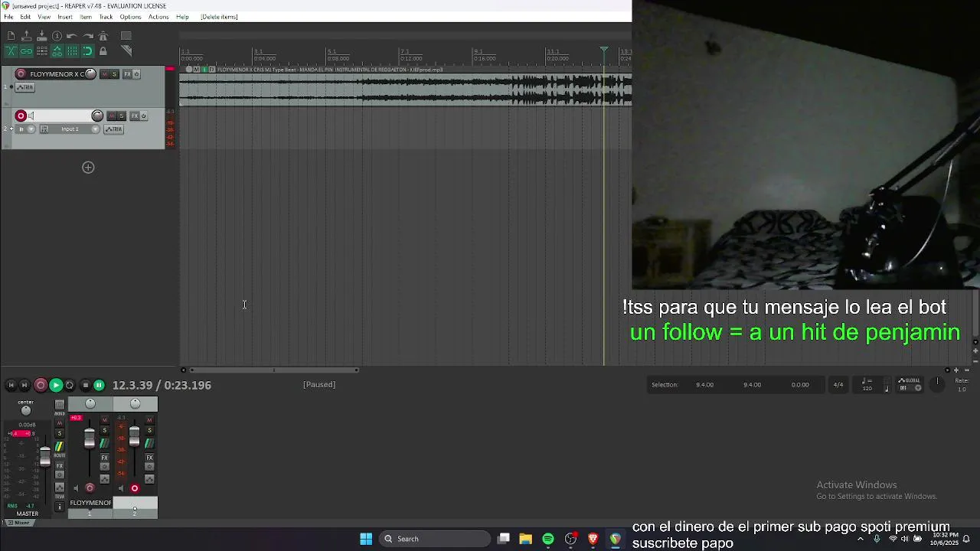Toggle envelope points move with items
980x551 pixels.
coord(57,51)
